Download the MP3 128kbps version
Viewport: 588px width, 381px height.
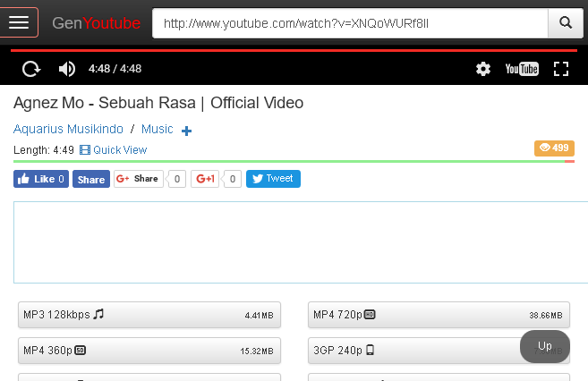pyautogui.click(x=149, y=315)
